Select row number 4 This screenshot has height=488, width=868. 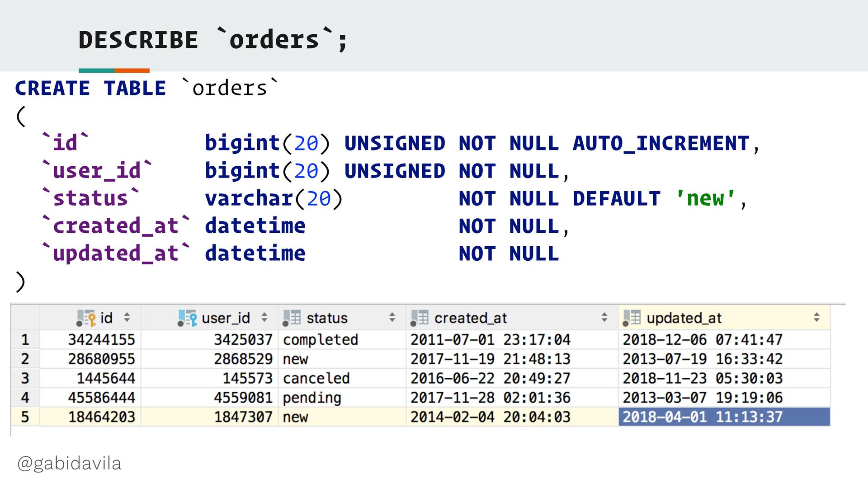click(x=25, y=398)
